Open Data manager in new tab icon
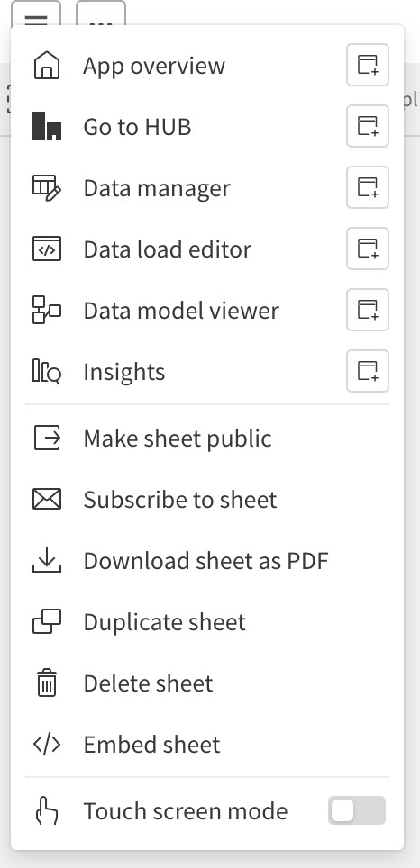Image resolution: width=420 pixels, height=868 pixels. point(368,187)
